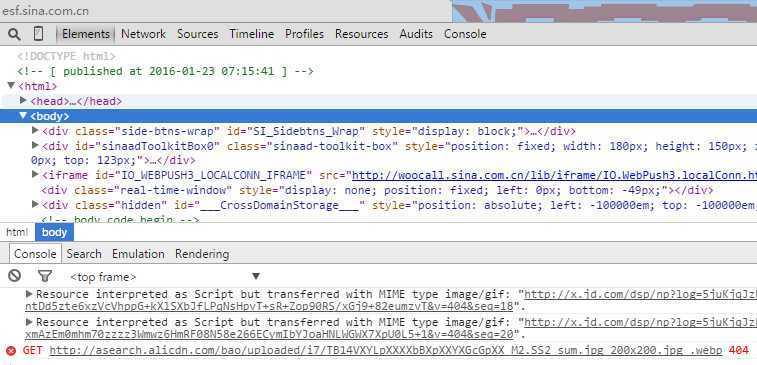Collapse the html node triangle
Screen dimensions: 757x365
pos(11,86)
